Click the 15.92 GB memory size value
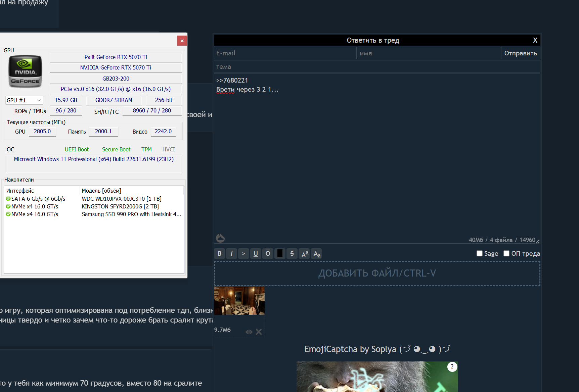The height and width of the screenshot is (392, 579). pyautogui.click(x=66, y=100)
